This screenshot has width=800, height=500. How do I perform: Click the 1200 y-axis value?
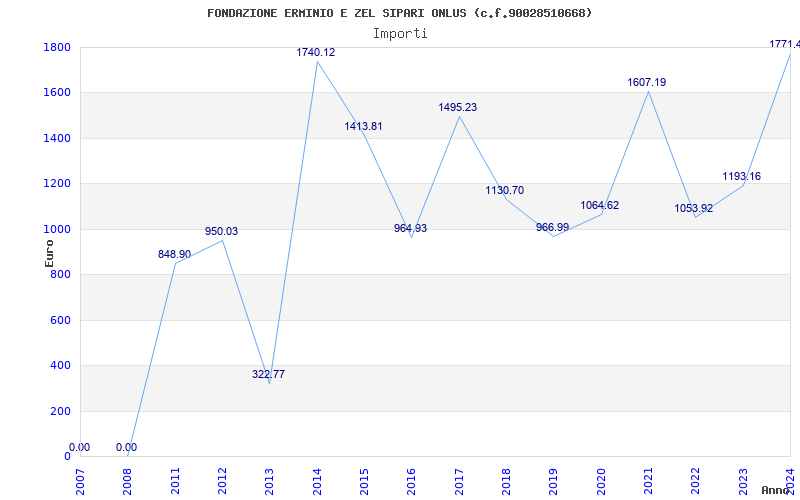click(x=57, y=184)
